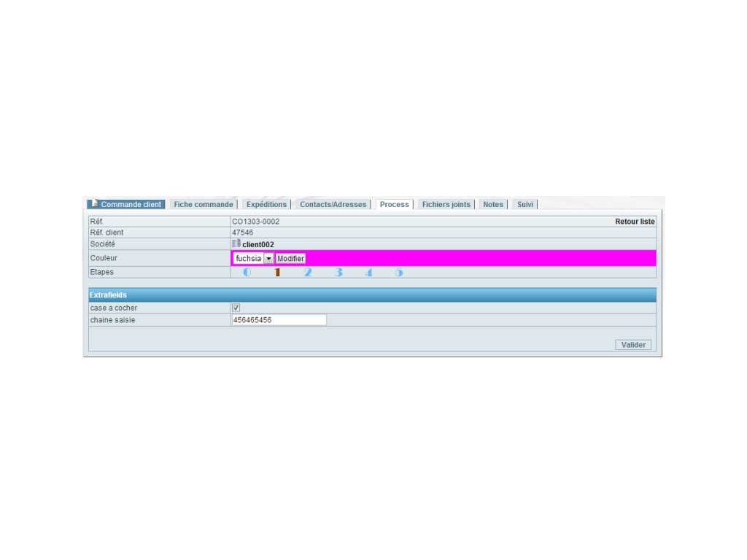Select step 3 in Etapes row
747x560 pixels.
click(x=338, y=273)
